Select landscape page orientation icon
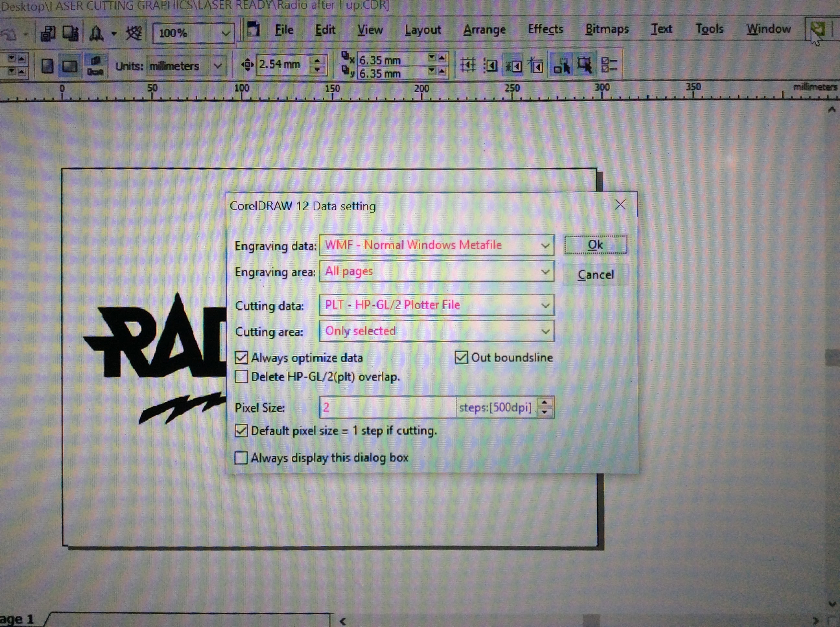The height and width of the screenshot is (627, 840). click(x=70, y=66)
